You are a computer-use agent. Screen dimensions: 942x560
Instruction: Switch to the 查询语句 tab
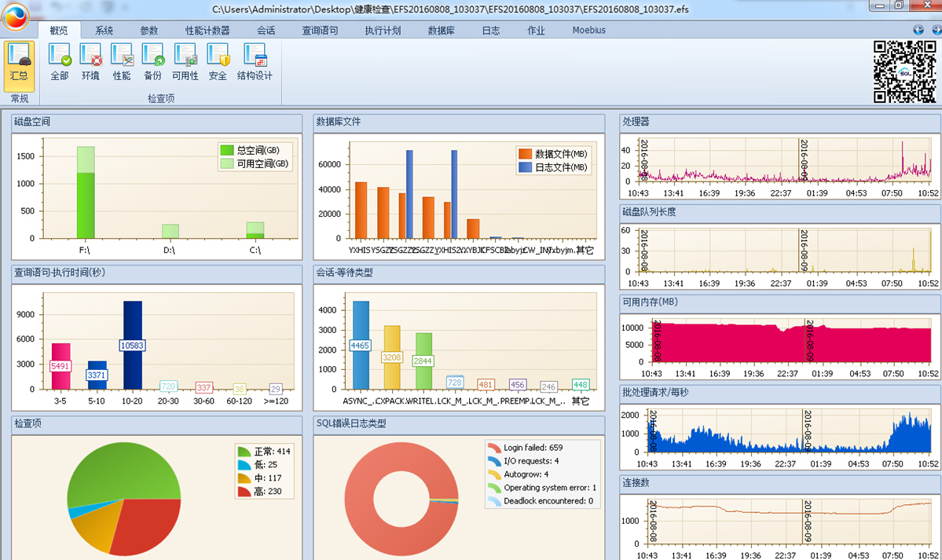321,30
